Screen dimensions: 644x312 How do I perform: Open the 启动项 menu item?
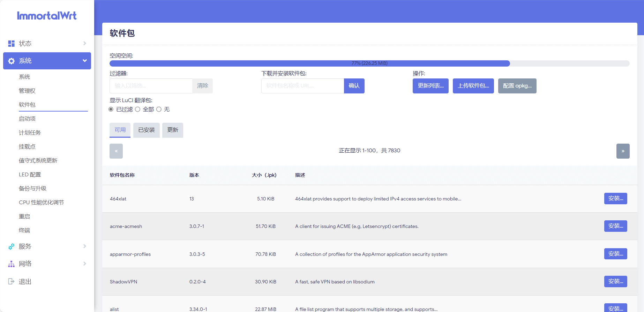point(27,119)
